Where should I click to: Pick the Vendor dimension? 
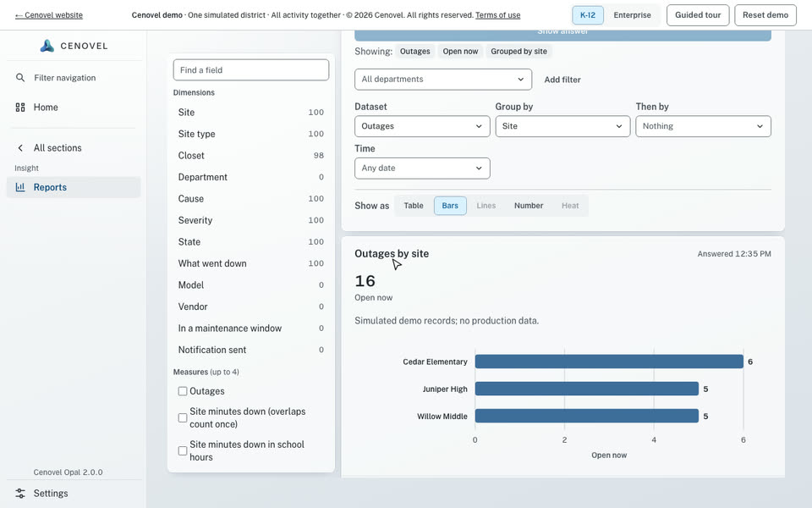(251, 306)
